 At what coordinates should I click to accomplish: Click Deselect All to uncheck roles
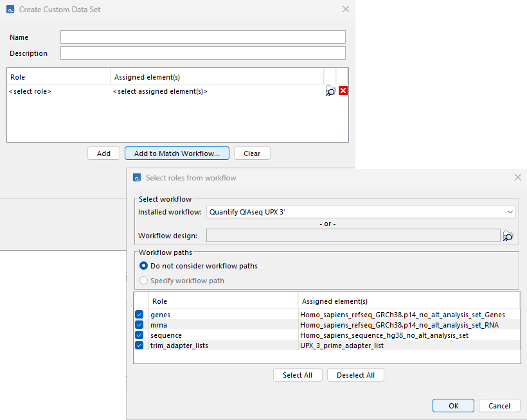tap(355, 374)
